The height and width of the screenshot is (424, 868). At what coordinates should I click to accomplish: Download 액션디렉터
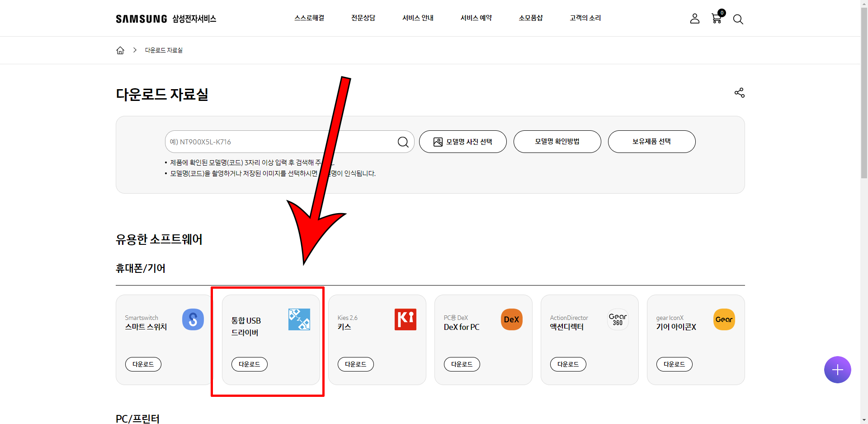coord(568,364)
